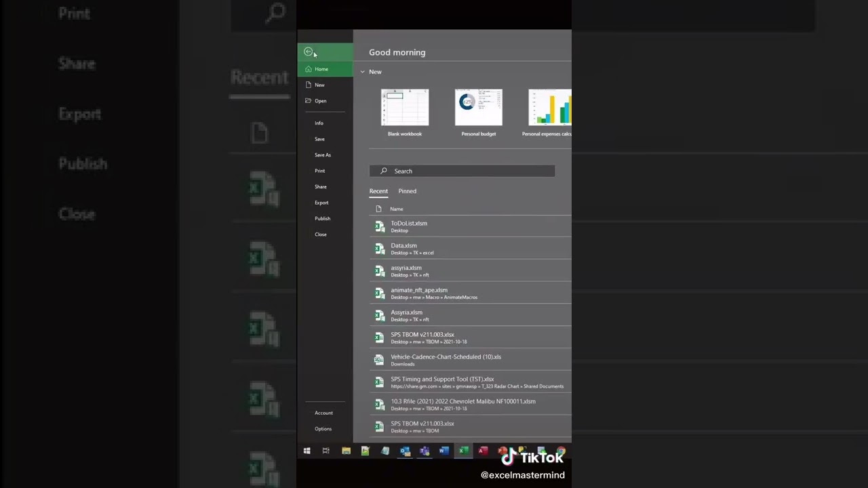
Task: Open Assyria.xlsm with capital A
Action: pos(470,316)
